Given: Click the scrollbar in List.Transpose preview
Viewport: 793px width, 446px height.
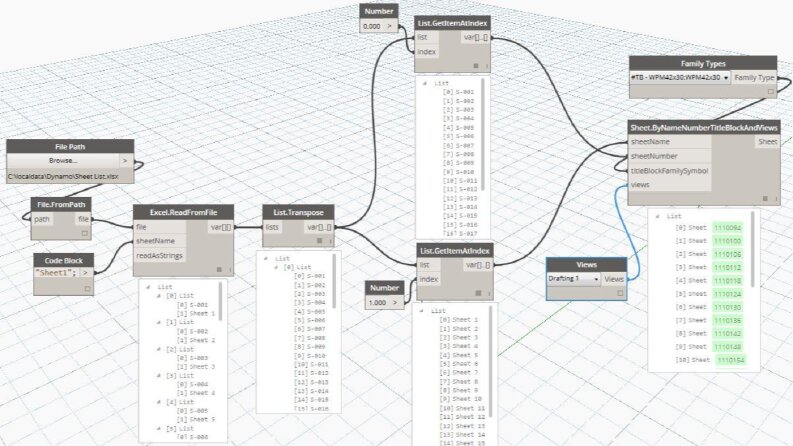Looking at the screenshot, I should [x=334, y=281].
